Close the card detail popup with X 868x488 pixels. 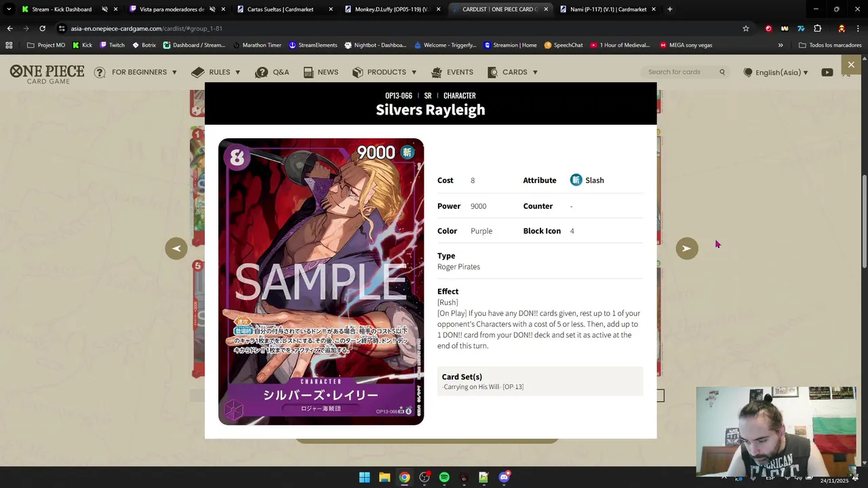click(851, 64)
